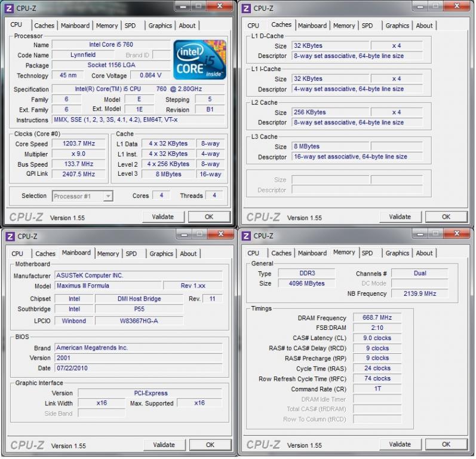Open SPD tab in the CPU window
The width and height of the screenshot is (476, 459).
(x=130, y=26)
